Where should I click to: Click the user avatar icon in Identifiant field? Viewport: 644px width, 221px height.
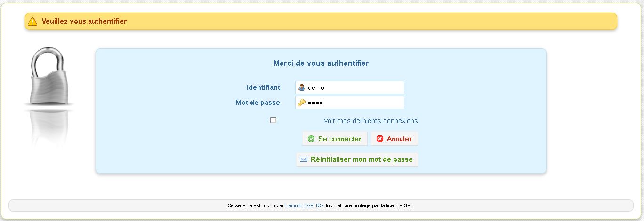302,87
